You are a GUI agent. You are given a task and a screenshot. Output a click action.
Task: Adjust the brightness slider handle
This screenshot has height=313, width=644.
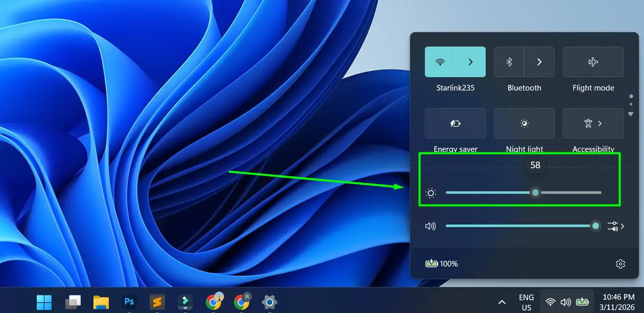tap(535, 192)
